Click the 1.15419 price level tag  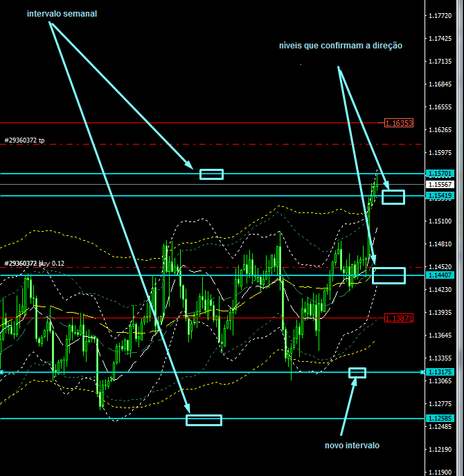[x=440, y=196]
